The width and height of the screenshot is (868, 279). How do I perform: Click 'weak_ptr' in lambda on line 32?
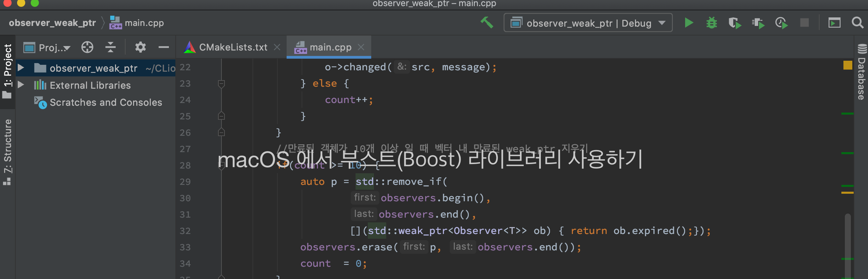[x=423, y=231]
